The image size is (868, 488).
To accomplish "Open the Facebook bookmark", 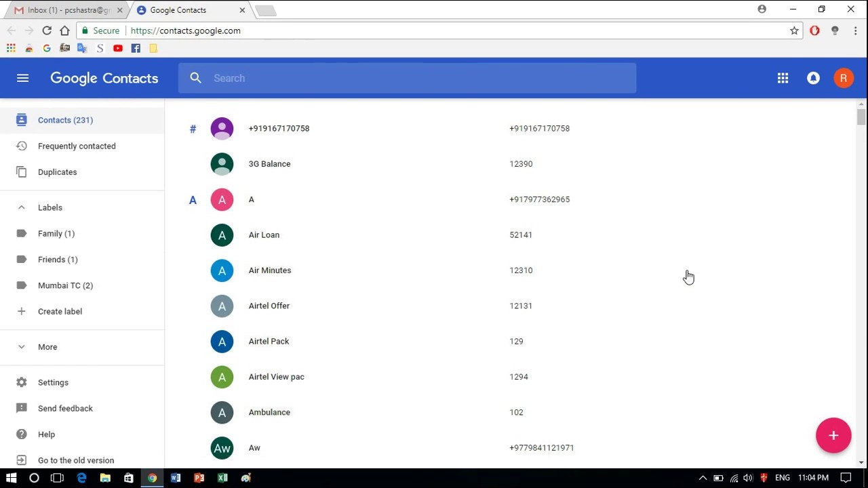I will pyautogui.click(x=136, y=48).
